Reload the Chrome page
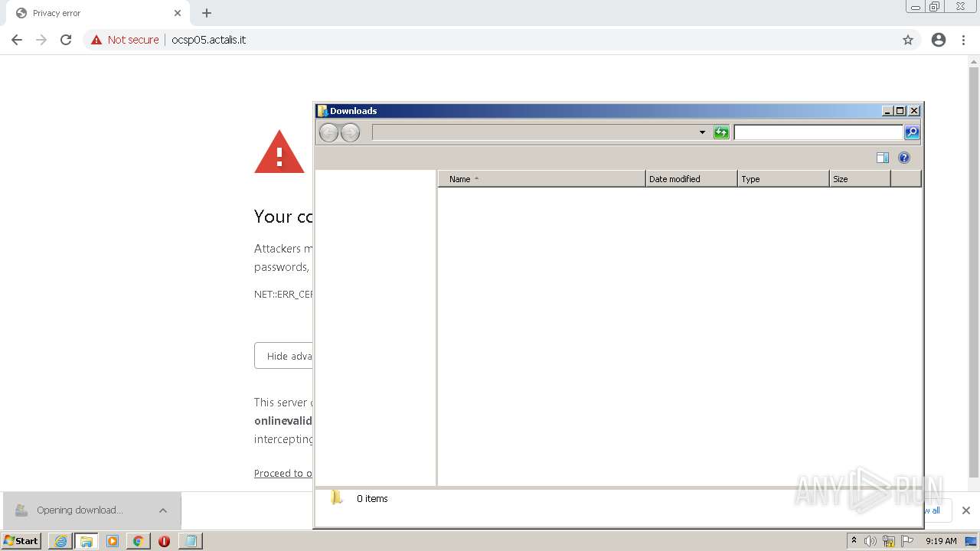Viewport: 980px width, 551px height. (x=66, y=40)
